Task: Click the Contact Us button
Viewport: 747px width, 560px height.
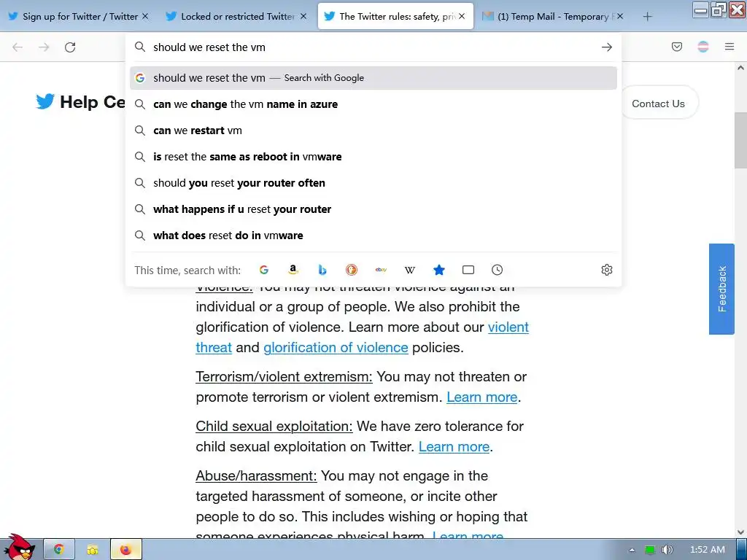Action: point(658,104)
